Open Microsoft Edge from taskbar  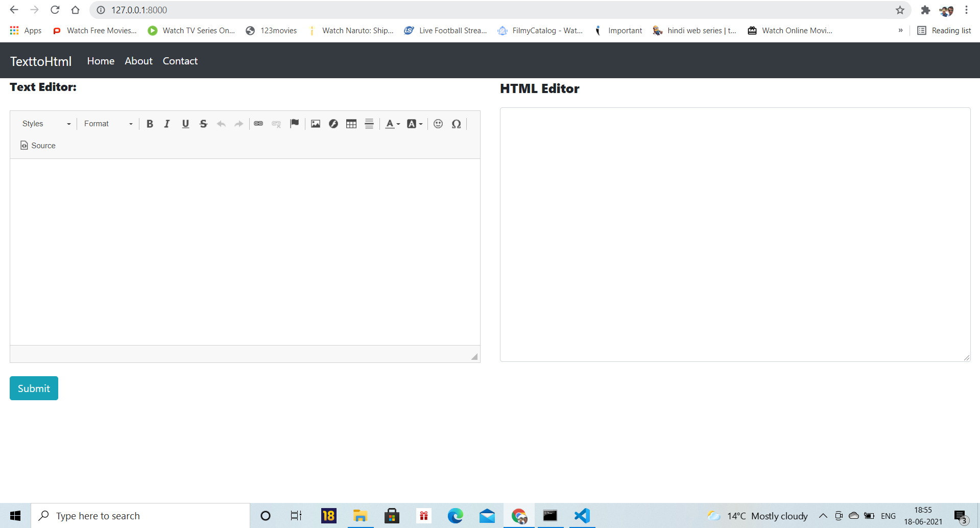(455, 516)
